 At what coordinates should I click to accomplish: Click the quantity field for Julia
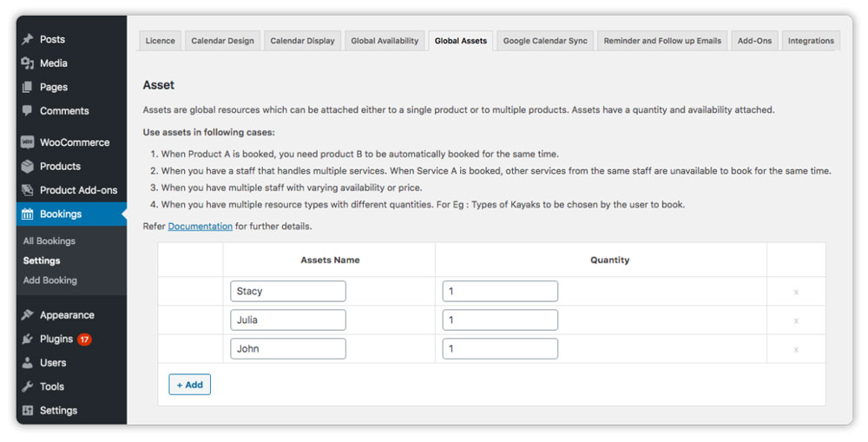(x=500, y=320)
